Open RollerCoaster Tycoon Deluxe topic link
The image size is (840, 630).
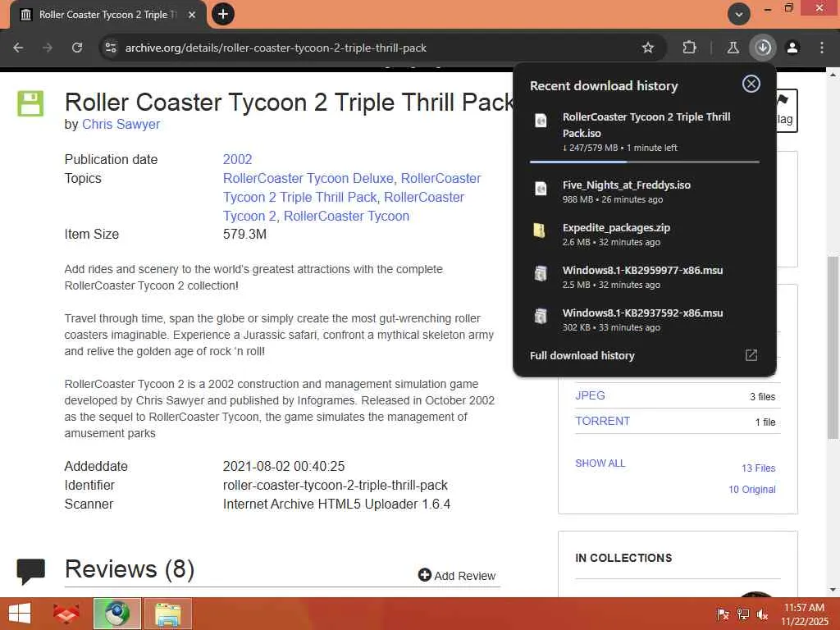pos(308,178)
